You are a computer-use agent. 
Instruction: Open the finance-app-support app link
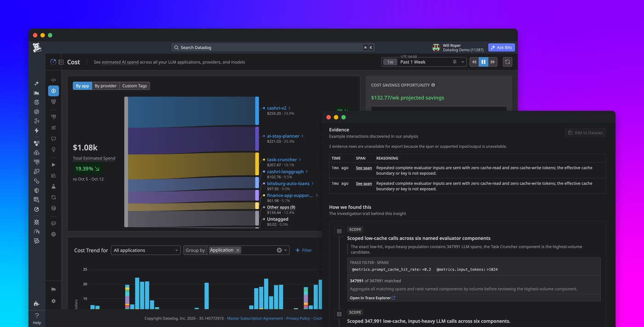click(290, 195)
